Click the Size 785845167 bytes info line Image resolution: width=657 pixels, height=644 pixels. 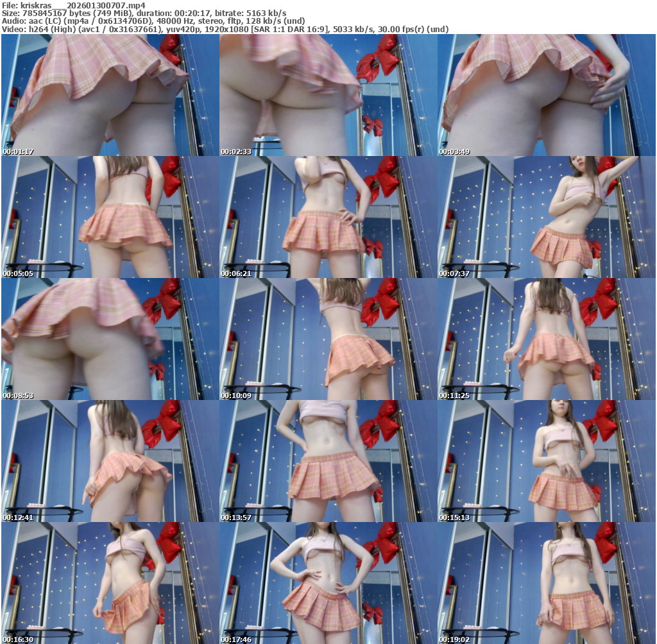pos(144,13)
